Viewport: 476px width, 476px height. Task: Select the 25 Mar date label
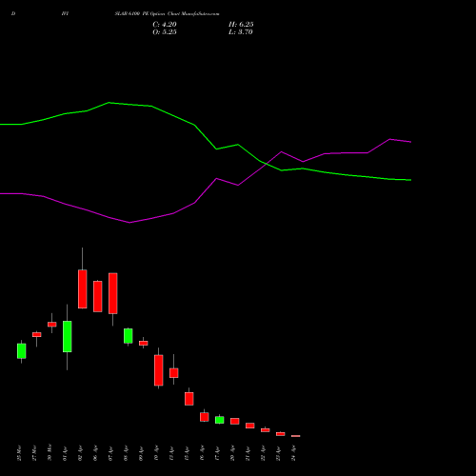(x=19, y=453)
